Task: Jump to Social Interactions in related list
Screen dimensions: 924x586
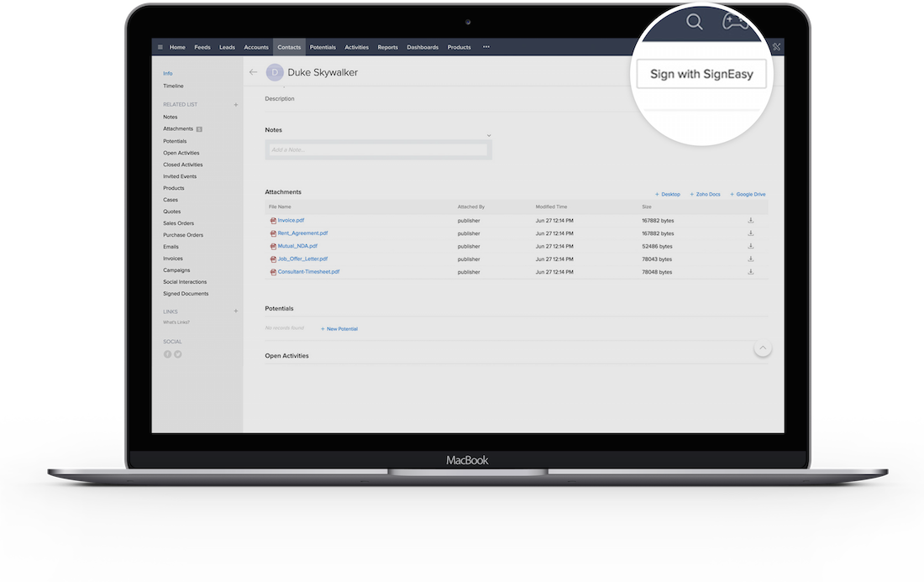Action: 185,283
